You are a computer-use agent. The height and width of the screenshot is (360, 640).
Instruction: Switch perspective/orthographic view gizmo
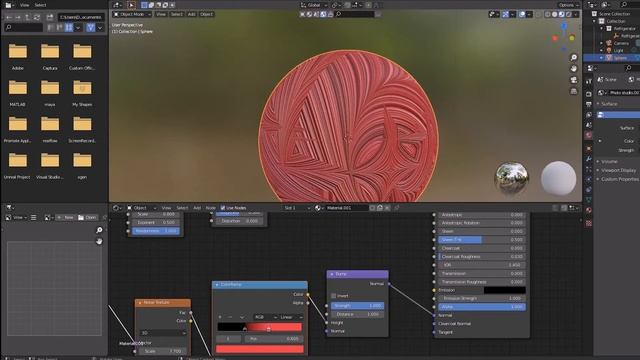tap(574, 91)
